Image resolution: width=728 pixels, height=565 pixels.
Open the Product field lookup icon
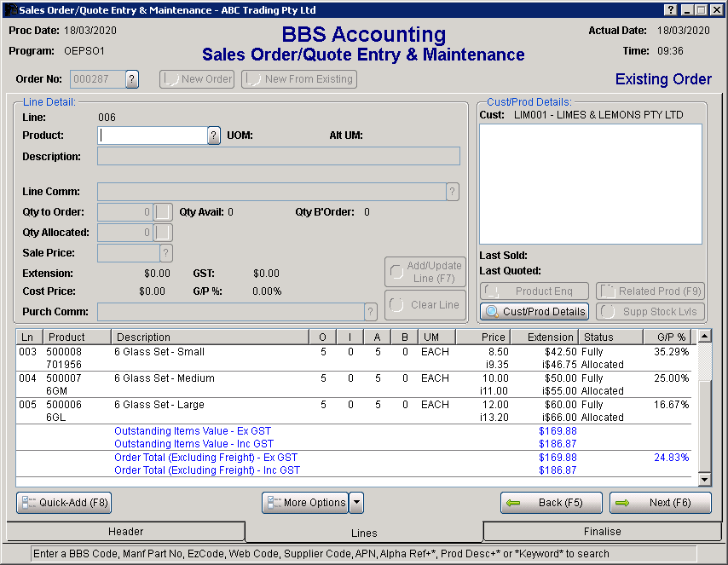point(214,135)
